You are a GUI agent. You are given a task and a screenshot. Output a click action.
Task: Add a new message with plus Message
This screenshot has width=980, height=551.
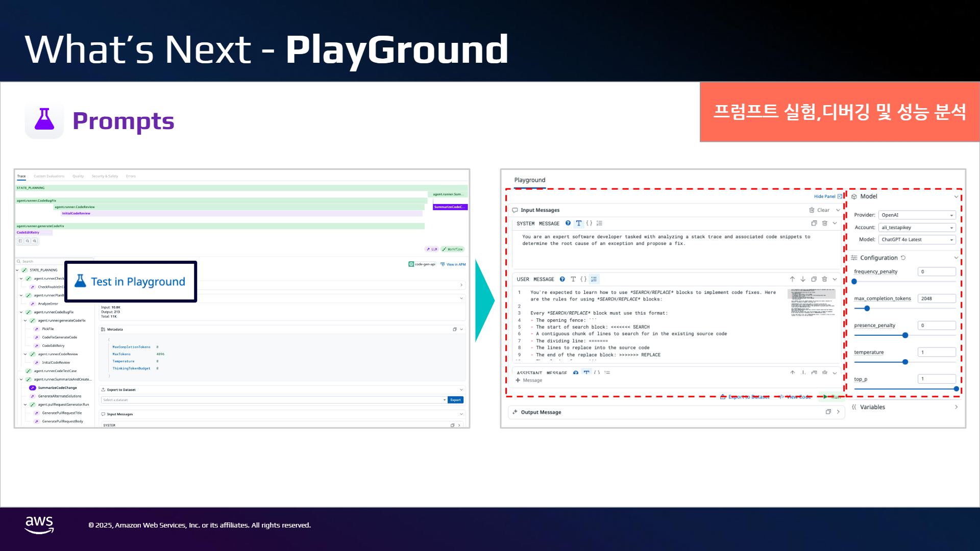pos(529,380)
